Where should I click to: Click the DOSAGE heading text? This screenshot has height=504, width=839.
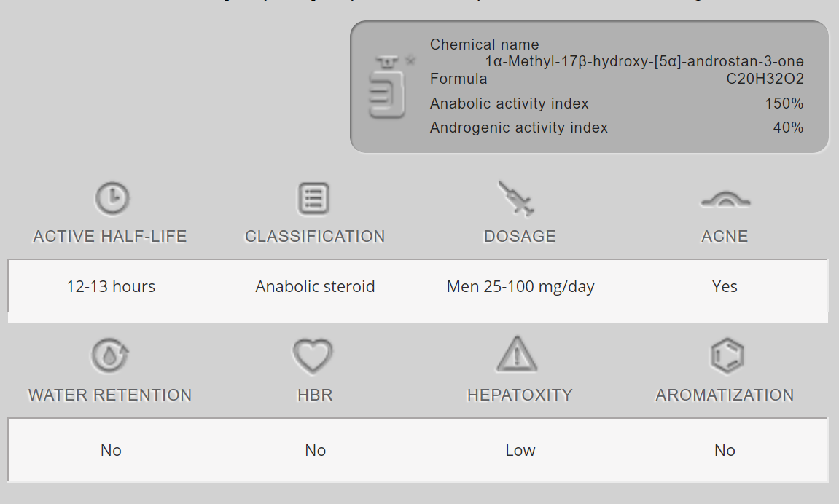point(520,237)
